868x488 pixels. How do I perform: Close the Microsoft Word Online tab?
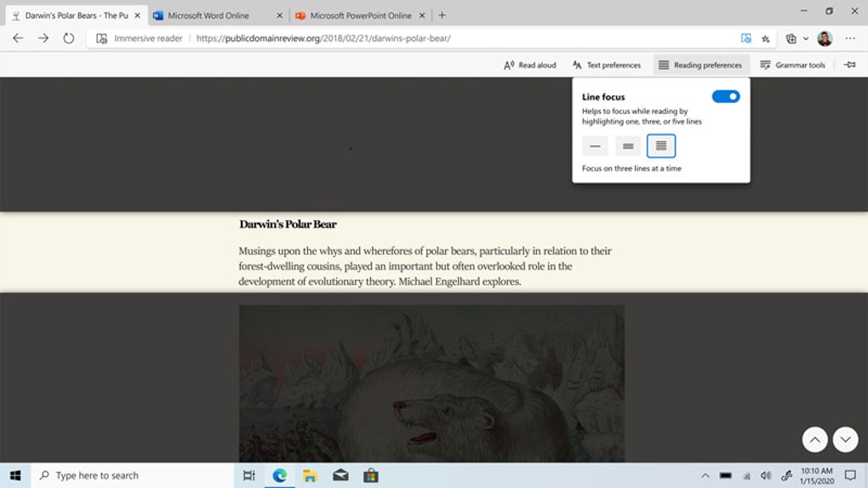(x=280, y=15)
